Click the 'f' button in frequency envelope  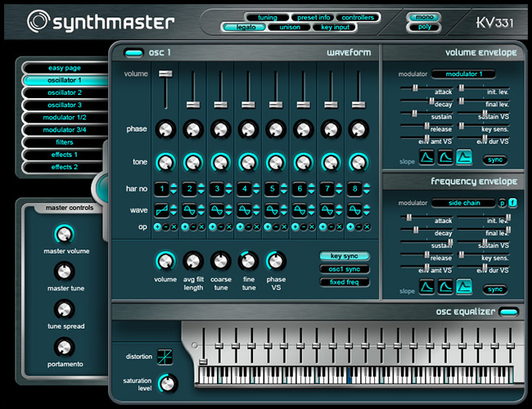click(x=512, y=203)
